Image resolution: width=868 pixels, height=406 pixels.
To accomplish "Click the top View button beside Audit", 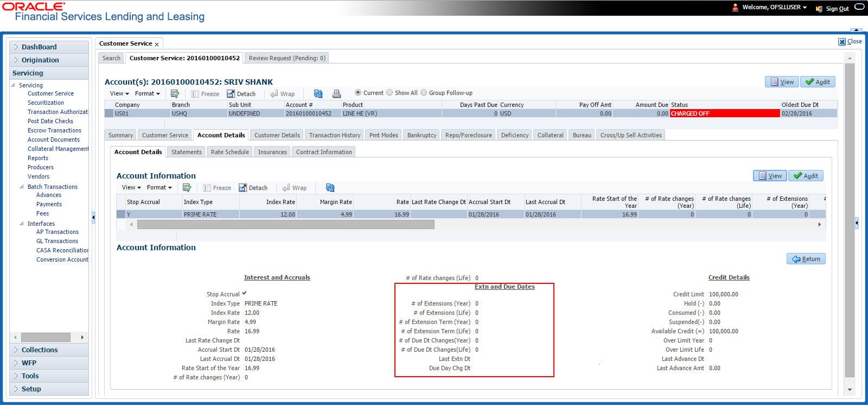I will point(782,82).
